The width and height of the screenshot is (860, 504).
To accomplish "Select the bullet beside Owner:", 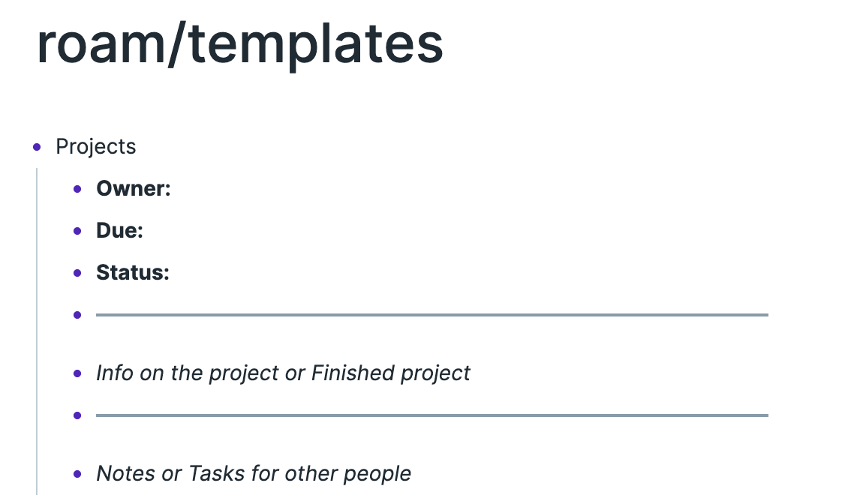I will click(77, 189).
